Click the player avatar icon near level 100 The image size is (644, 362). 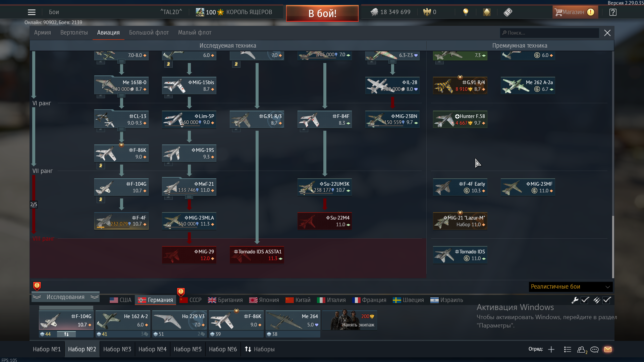click(x=200, y=12)
